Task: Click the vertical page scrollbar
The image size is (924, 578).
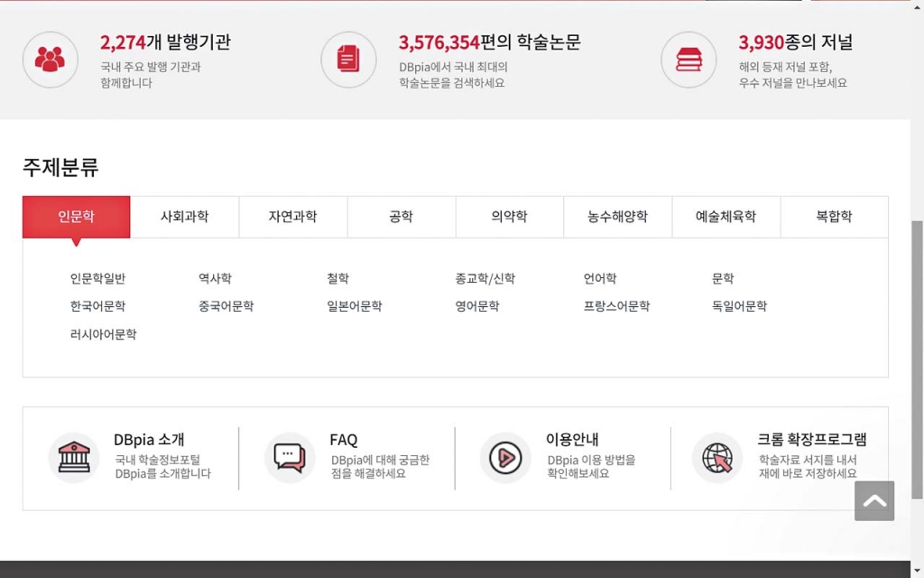Action: coord(917,361)
